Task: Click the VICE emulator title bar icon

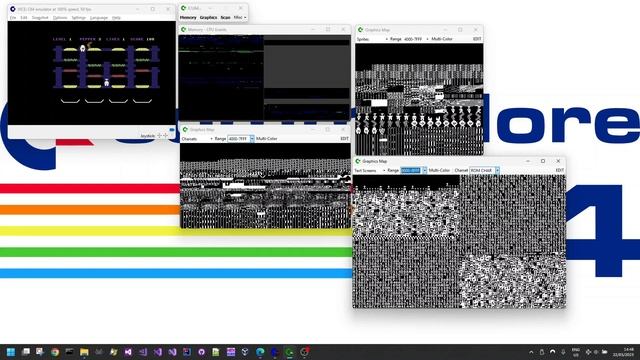Action: tap(13, 9)
